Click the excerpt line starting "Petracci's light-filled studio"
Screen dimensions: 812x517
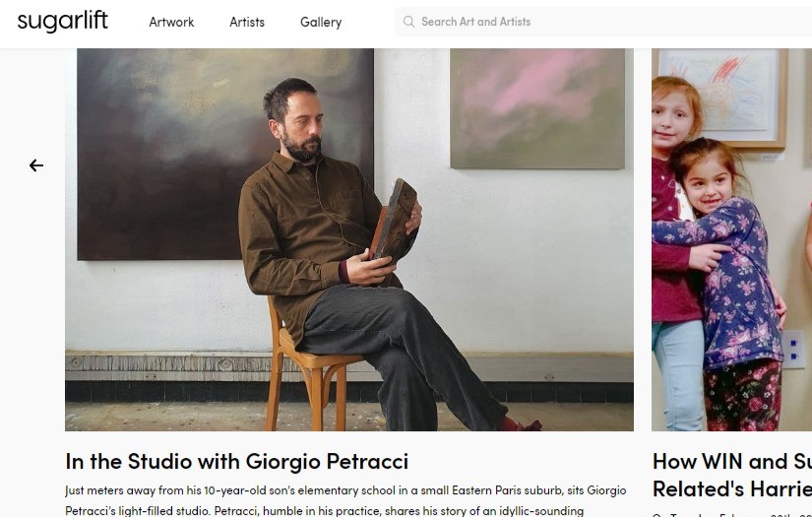point(325,510)
